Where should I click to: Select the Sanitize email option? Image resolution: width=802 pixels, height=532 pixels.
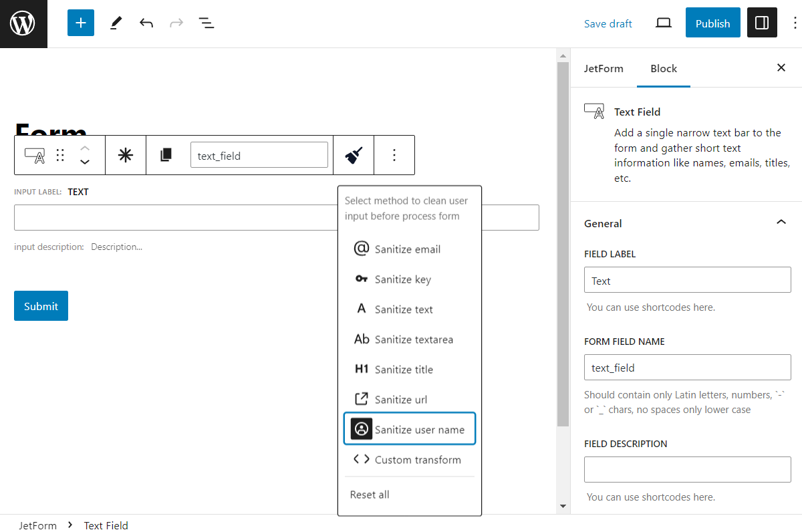pyautogui.click(x=407, y=249)
